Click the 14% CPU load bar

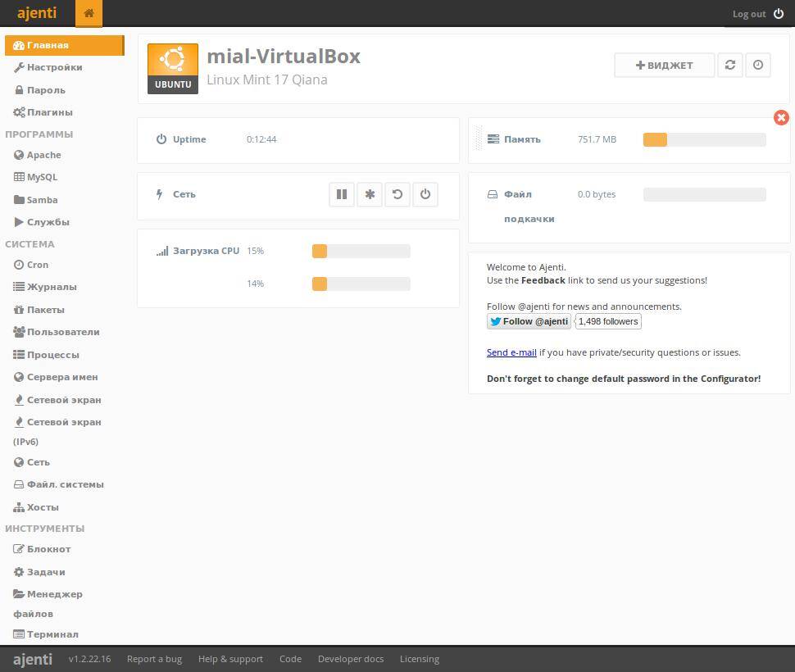(x=361, y=284)
